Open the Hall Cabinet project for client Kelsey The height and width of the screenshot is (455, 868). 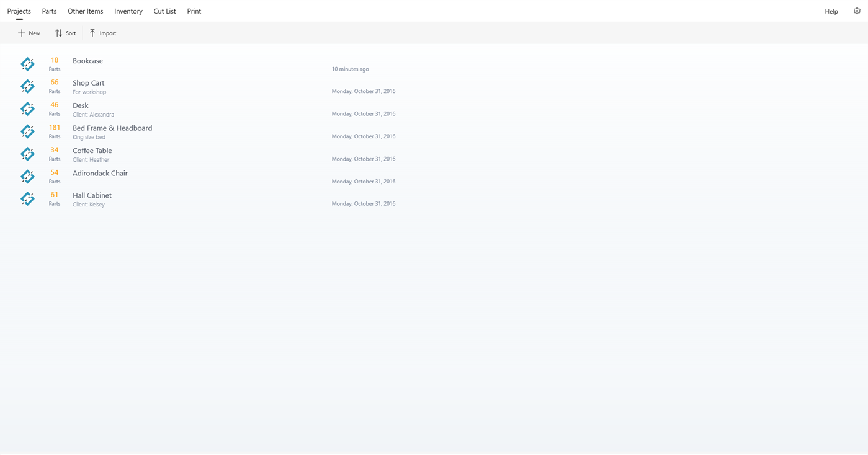92,195
